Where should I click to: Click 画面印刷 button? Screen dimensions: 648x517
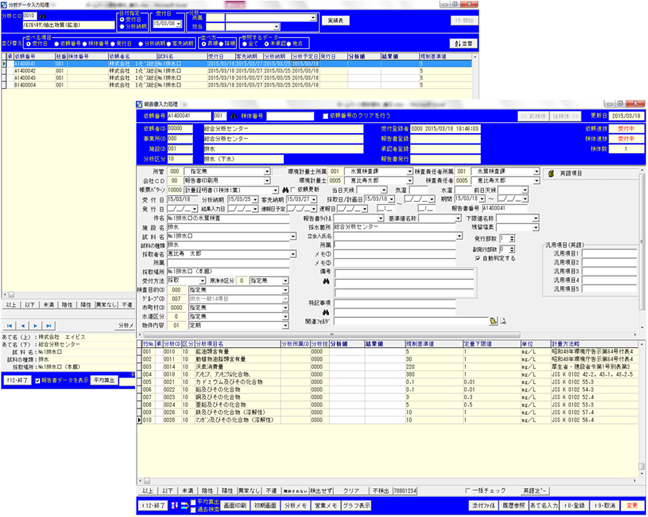coord(235,505)
